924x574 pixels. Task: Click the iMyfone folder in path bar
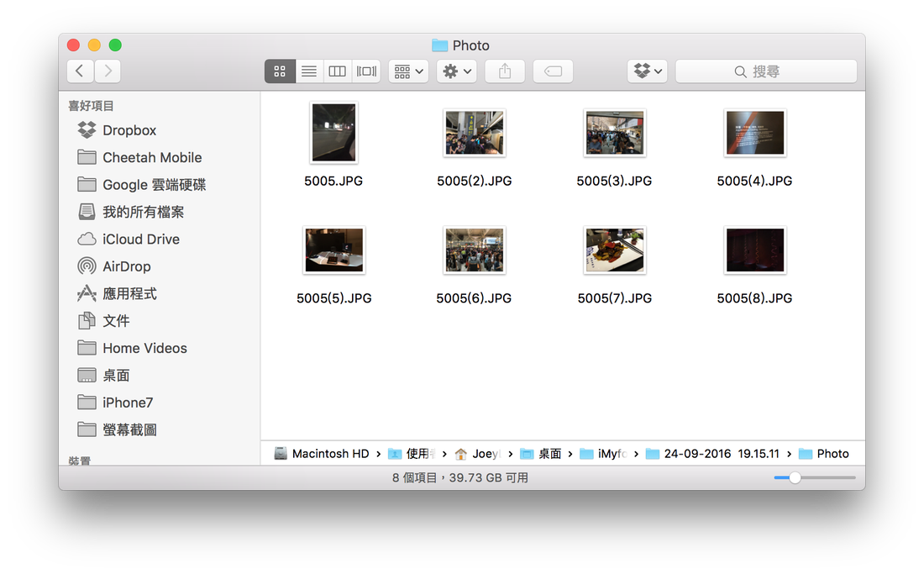603,454
